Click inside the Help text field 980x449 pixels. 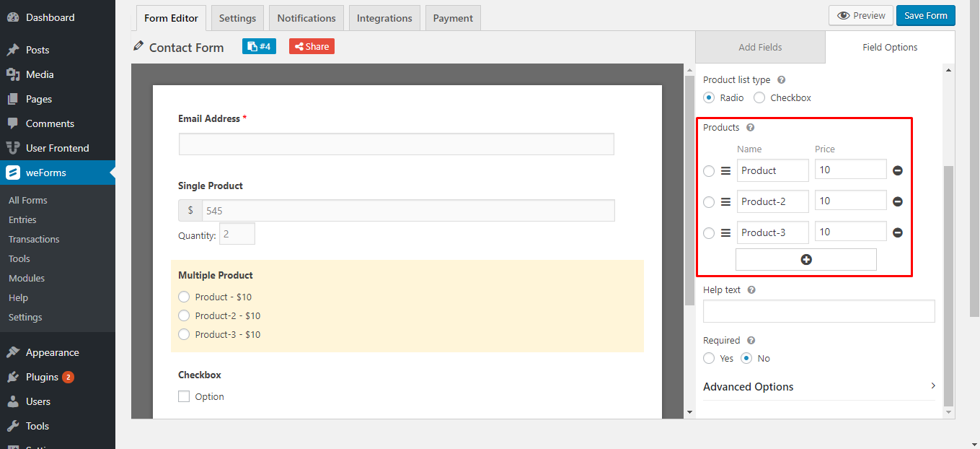[x=818, y=310]
